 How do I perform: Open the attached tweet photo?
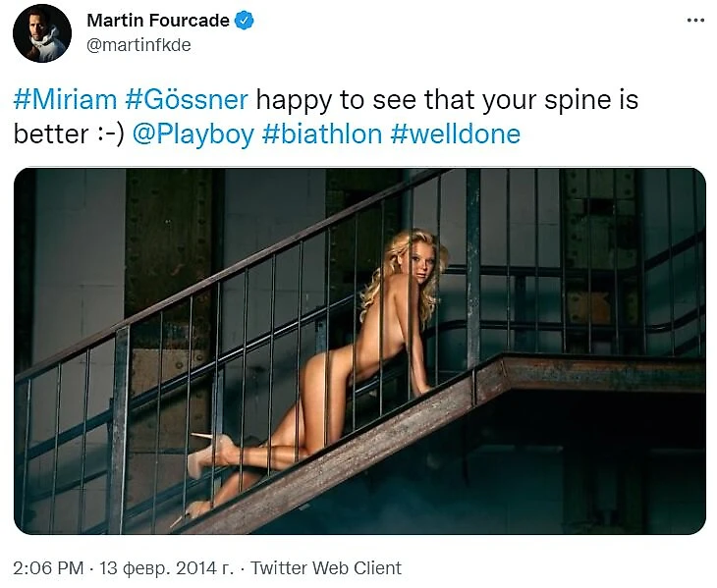pos(359,350)
